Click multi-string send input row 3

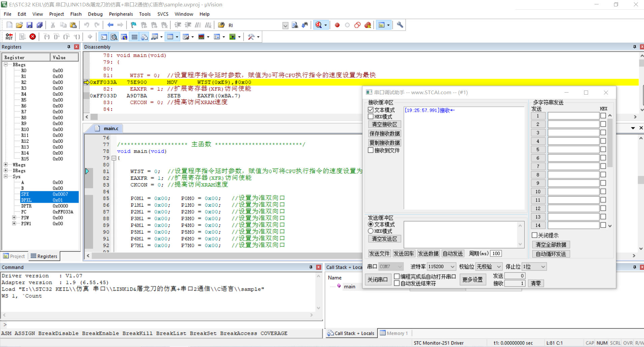573,133
